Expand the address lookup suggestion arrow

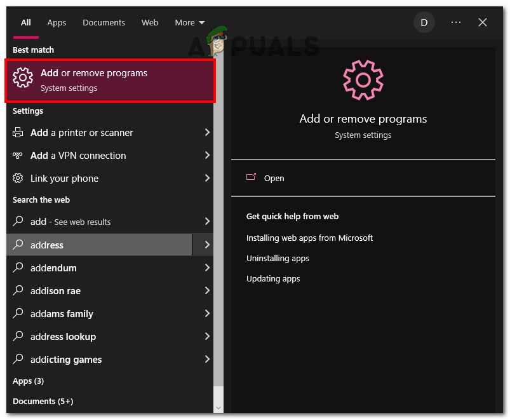(x=207, y=335)
